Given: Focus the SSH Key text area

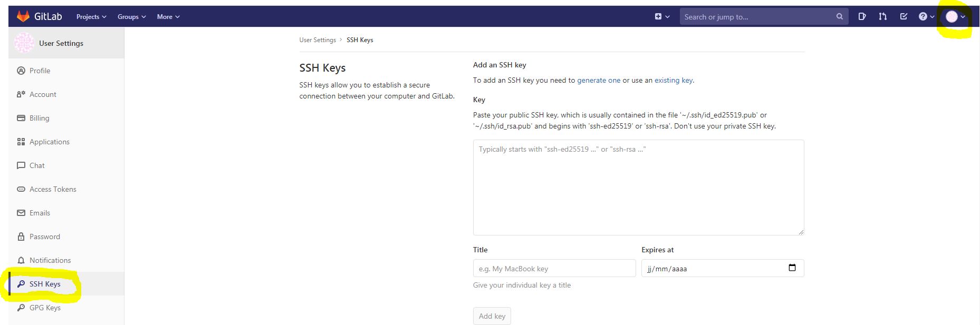Looking at the screenshot, I should click(x=638, y=188).
